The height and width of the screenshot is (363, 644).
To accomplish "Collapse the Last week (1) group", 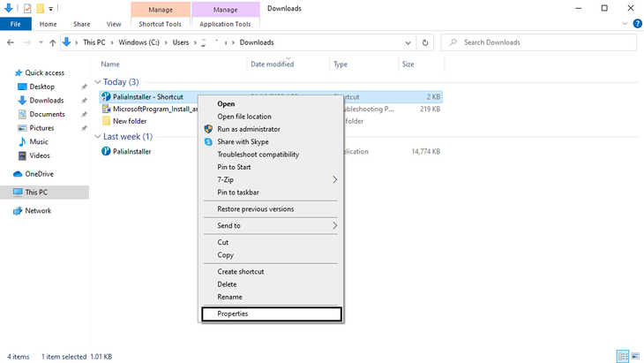I will pyautogui.click(x=98, y=137).
